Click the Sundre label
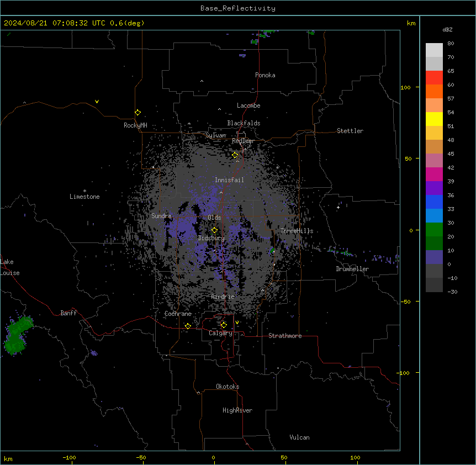 161,216
